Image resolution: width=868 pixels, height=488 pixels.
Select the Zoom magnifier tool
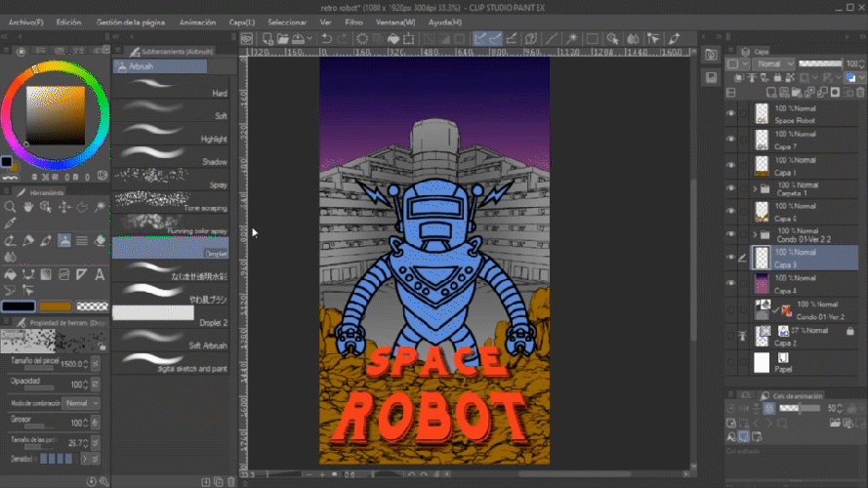(x=10, y=207)
